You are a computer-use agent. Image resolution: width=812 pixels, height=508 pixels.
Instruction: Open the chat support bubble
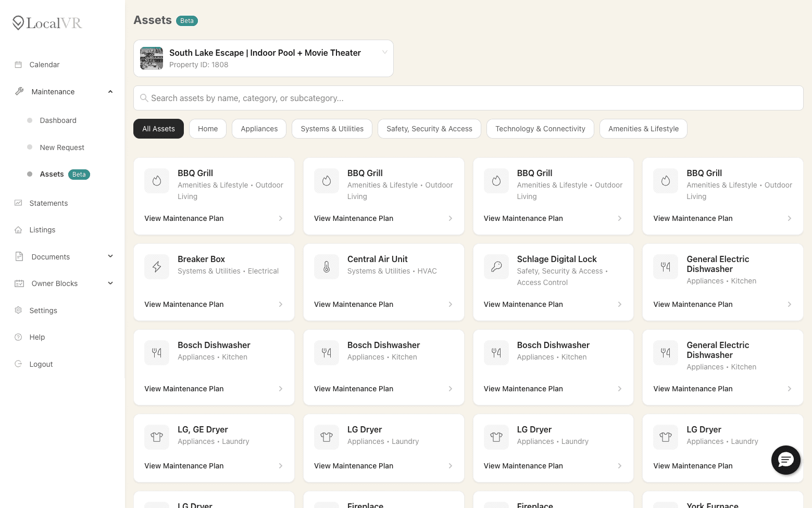click(785, 460)
